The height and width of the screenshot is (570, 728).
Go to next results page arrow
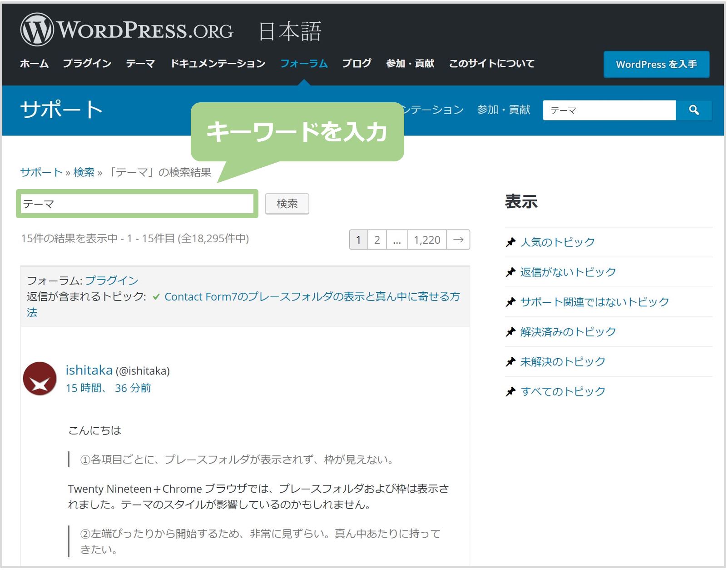click(x=458, y=240)
